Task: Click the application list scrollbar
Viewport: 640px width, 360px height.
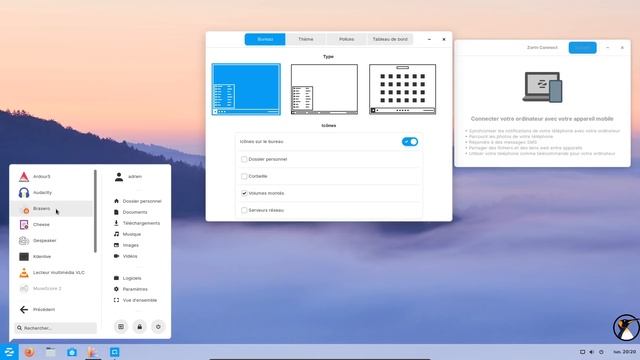Action: click(95, 211)
